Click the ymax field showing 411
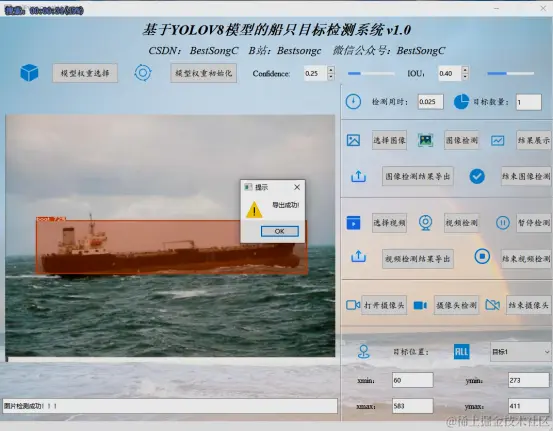This screenshot has height=432, width=554. pyautogui.click(x=529, y=406)
